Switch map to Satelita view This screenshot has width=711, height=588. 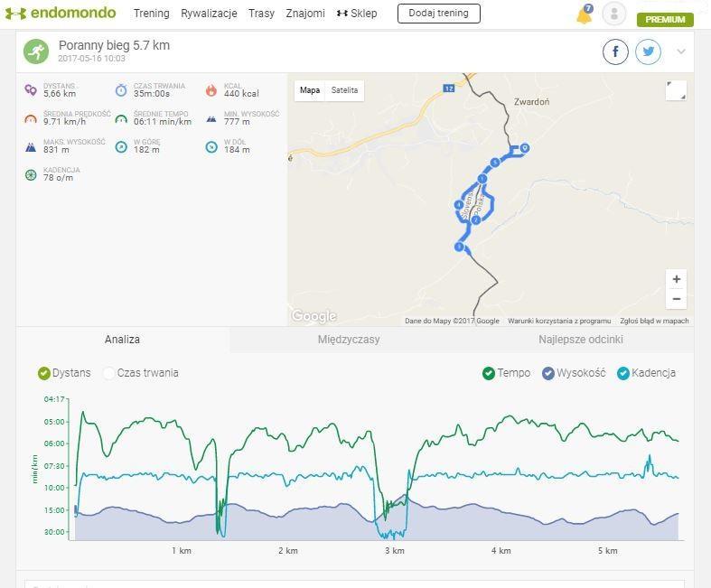[344, 90]
